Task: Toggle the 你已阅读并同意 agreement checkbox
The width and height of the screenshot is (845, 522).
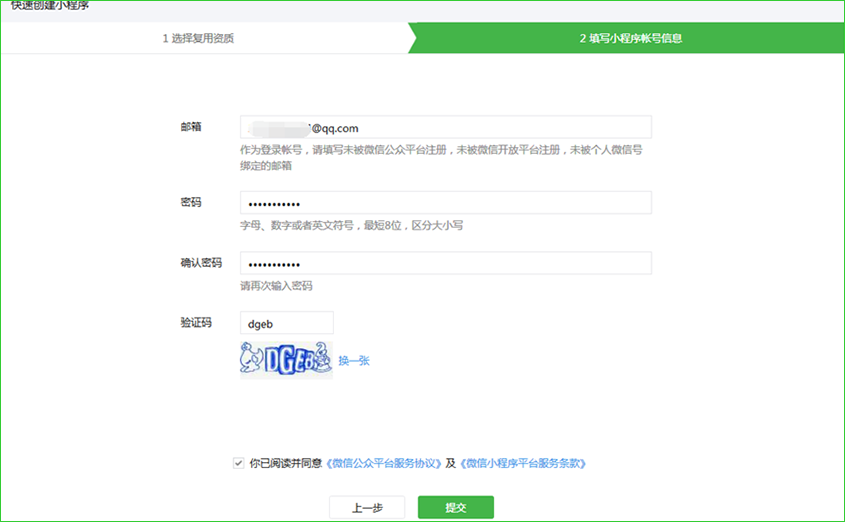Action: click(x=238, y=463)
